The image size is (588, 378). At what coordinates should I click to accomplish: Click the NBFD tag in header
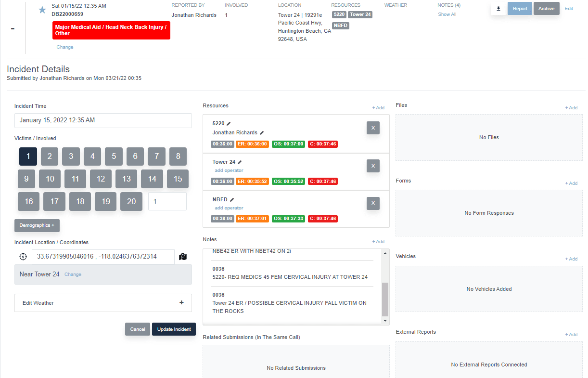tap(341, 26)
